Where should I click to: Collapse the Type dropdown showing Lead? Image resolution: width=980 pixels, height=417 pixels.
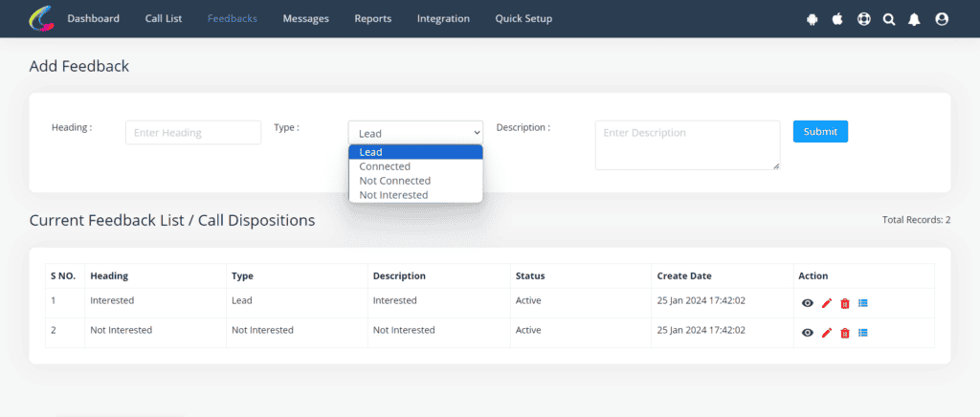(415, 133)
